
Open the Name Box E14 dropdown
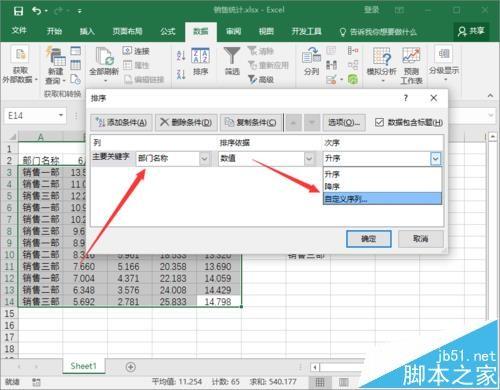click(x=61, y=115)
